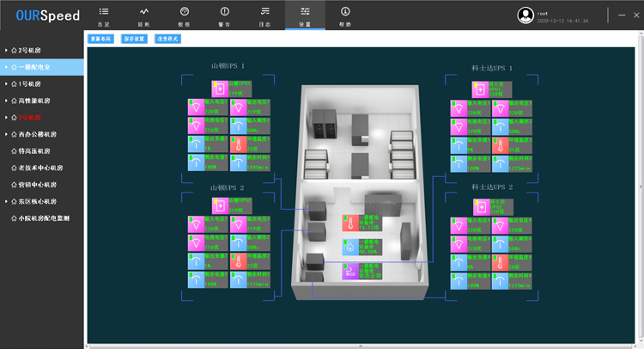Switch to the 日志 log tab
The width and height of the screenshot is (644, 349).
pos(264,15)
